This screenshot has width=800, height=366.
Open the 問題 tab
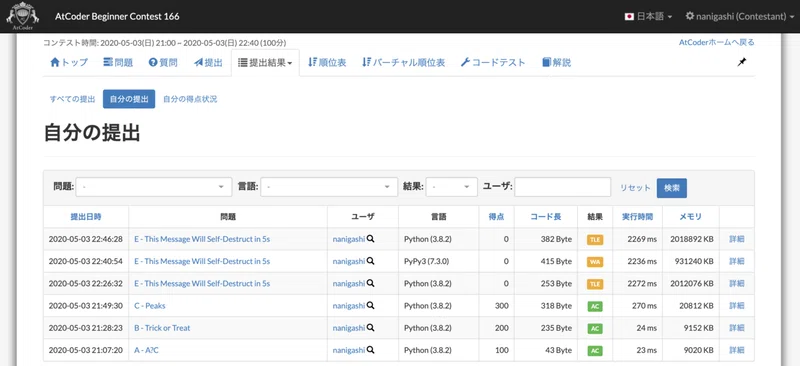click(118, 63)
